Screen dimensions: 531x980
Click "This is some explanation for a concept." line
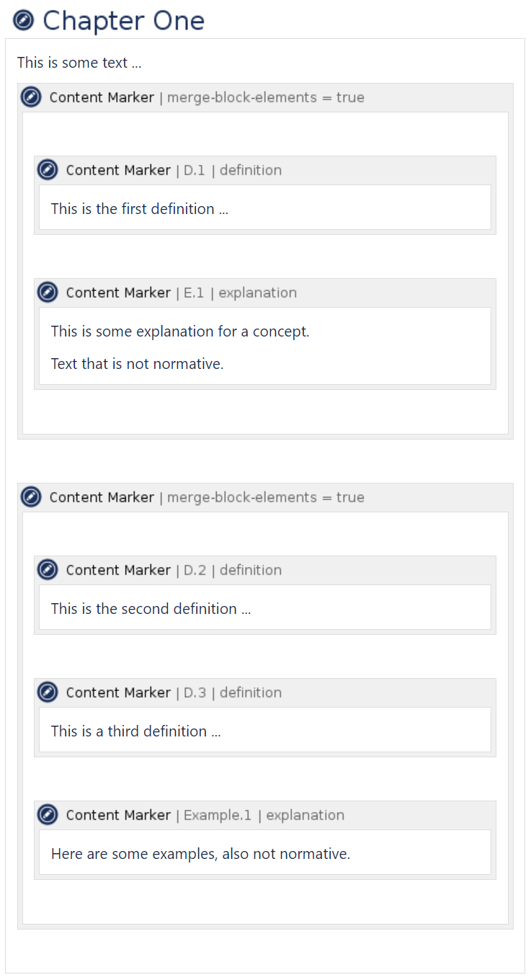179,331
